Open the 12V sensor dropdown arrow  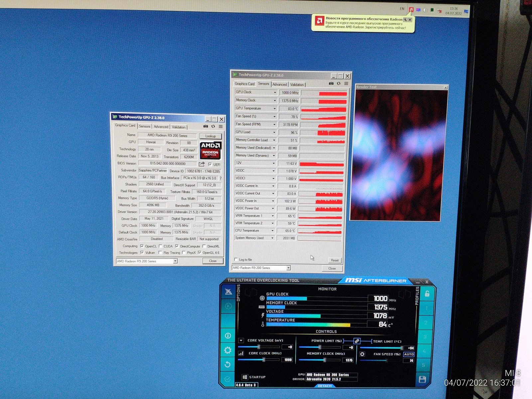pyautogui.click(x=274, y=163)
